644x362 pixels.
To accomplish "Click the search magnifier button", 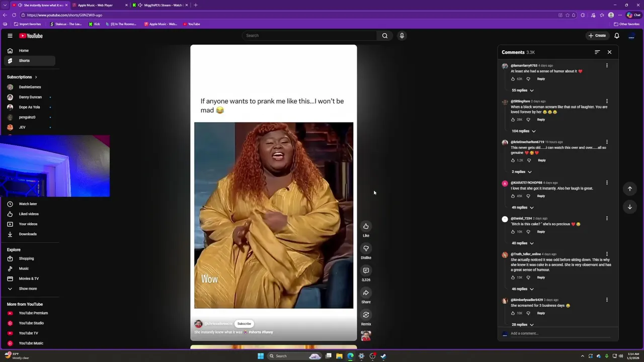I will (385, 36).
